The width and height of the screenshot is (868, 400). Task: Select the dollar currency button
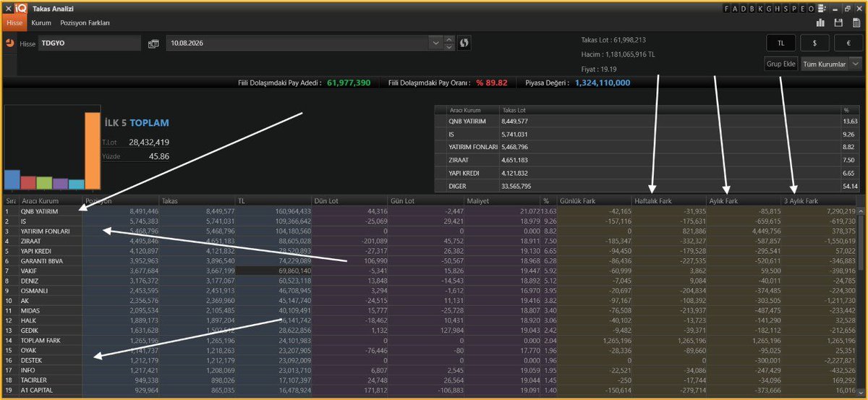pos(814,43)
